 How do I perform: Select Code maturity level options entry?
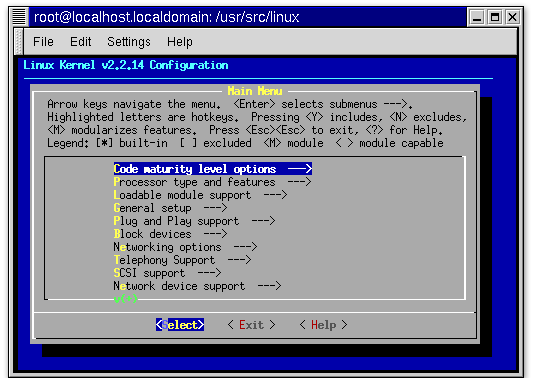pyautogui.click(x=213, y=169)
